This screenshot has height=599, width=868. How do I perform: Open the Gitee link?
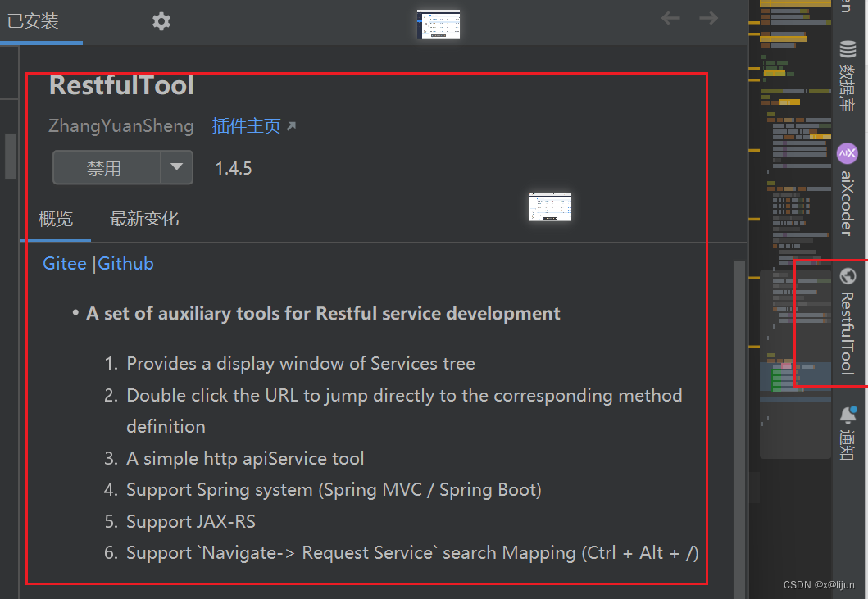click(65, 264)
